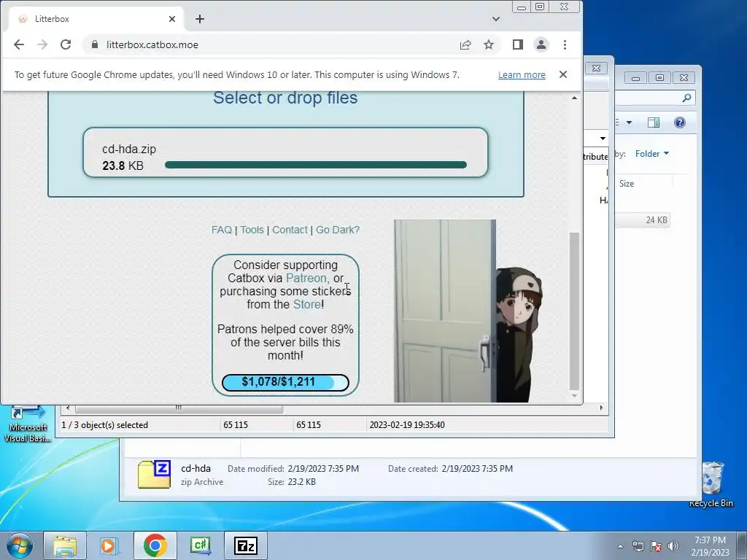The width and height of the screenshot is (747, 560).
Task: Open a new tab with the plus button
Action: click(x=200, y=19)
